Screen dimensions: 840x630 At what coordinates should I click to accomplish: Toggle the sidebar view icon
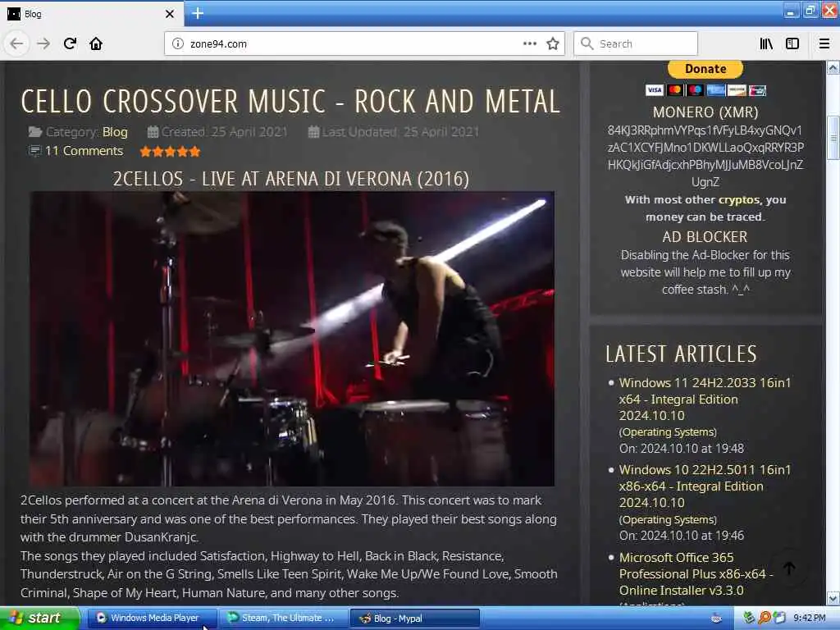(x=792, y=43)
